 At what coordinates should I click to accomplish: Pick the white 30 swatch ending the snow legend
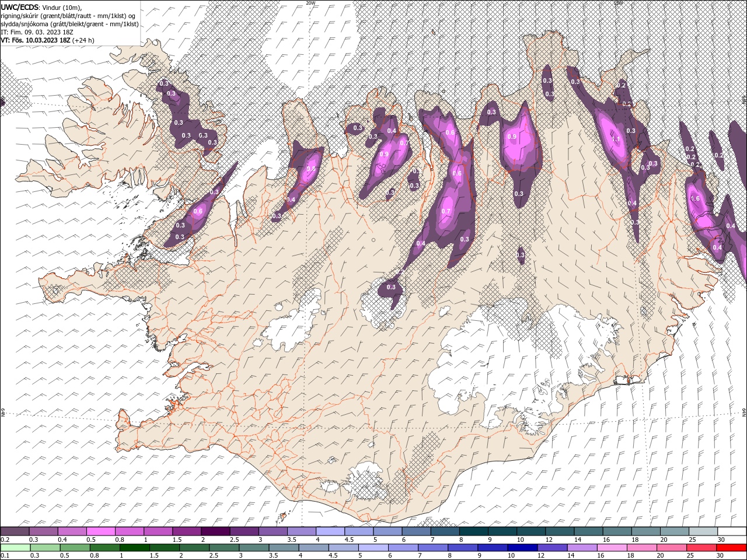[732, 531]
